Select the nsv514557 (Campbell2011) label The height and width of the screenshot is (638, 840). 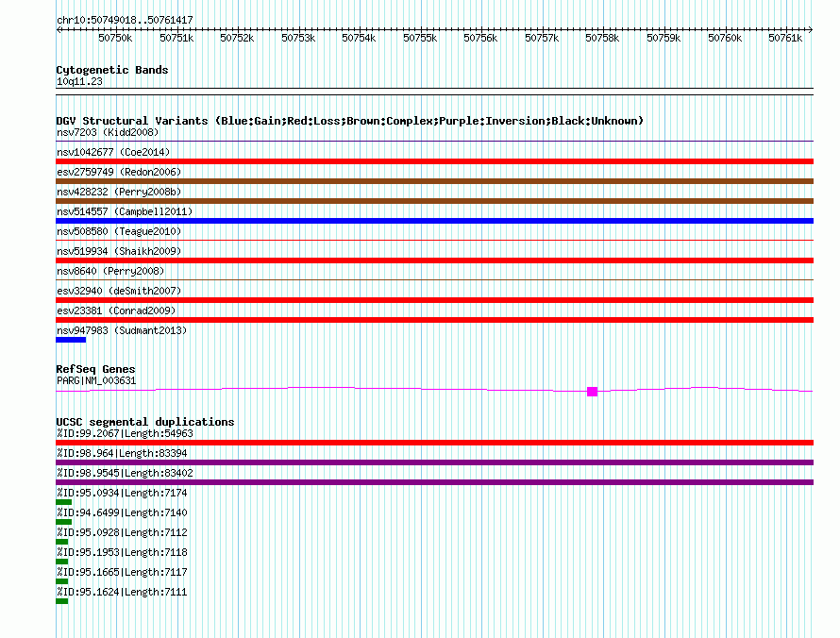click(125, 211)
